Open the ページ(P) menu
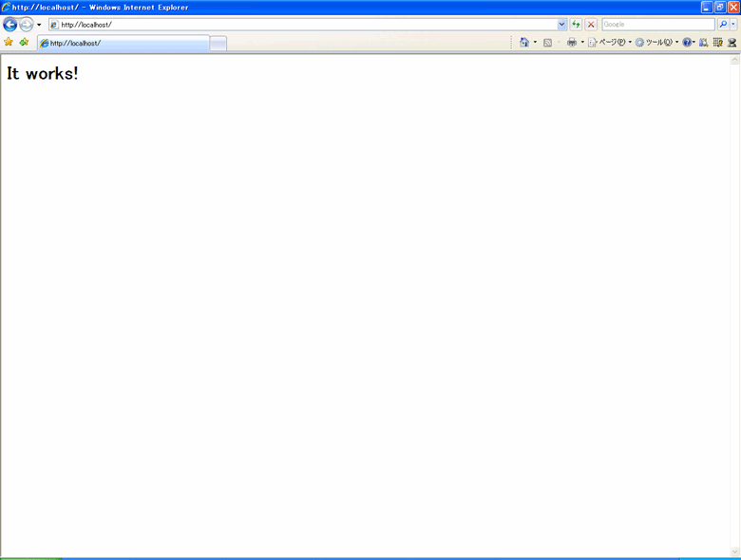The height and width of the screenshot is (560, 741). click(x=606, y=43)
